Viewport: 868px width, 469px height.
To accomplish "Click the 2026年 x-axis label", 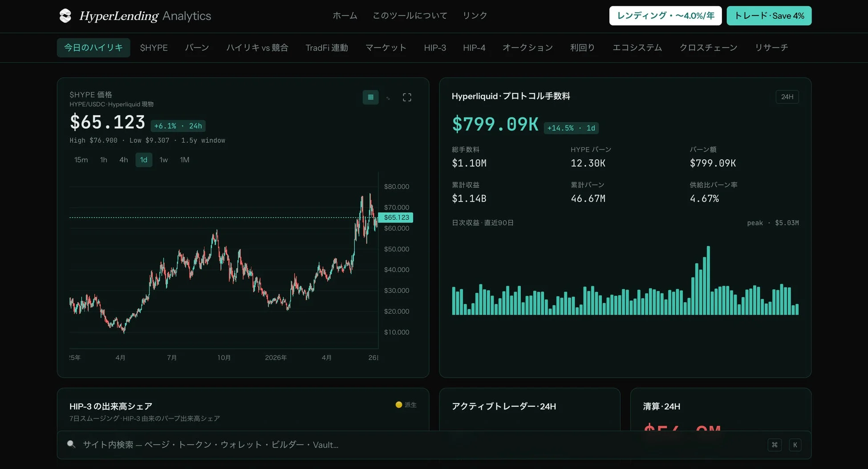I will coord(276,358).
